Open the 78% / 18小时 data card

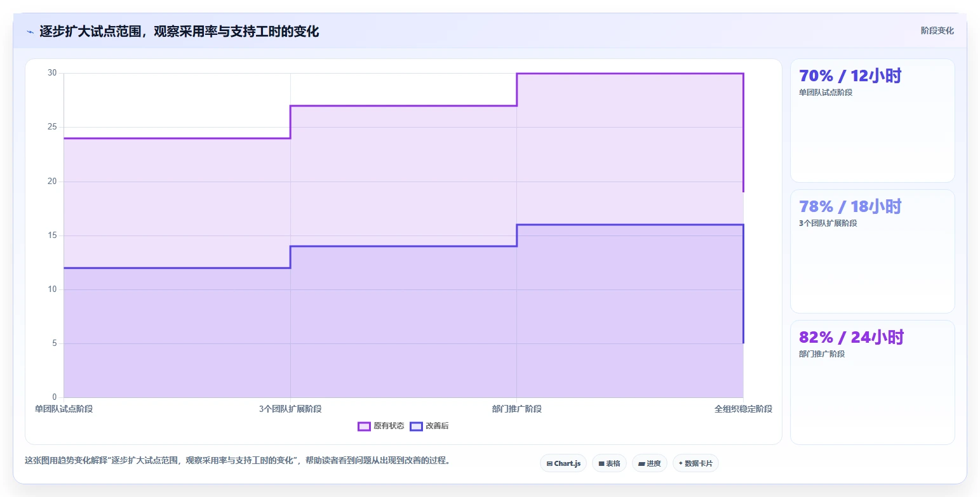pos(872,251)
